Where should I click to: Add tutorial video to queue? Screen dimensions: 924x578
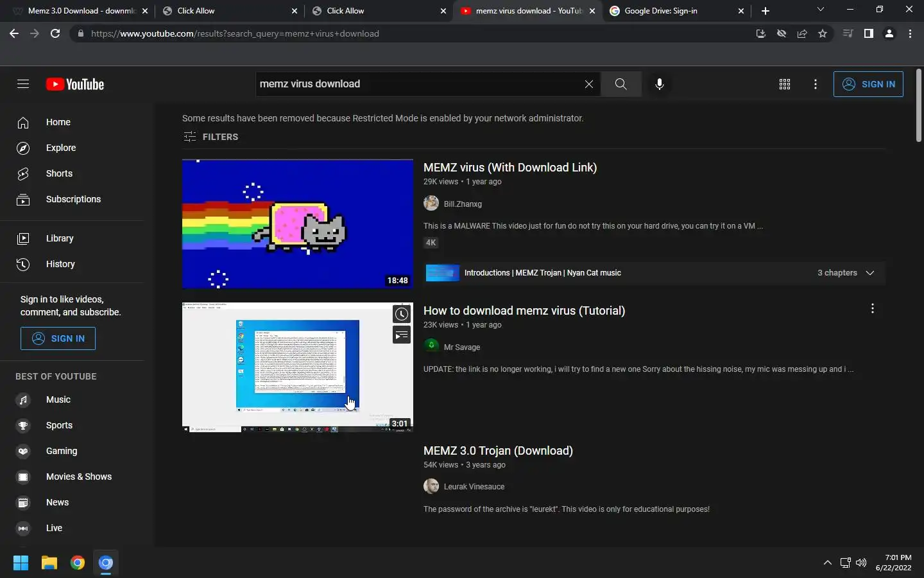point(402,335)
